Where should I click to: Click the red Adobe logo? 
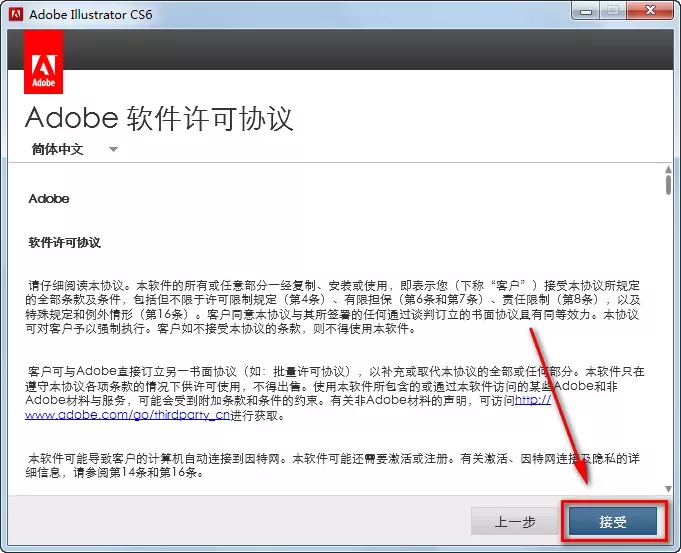click(43, 62)
